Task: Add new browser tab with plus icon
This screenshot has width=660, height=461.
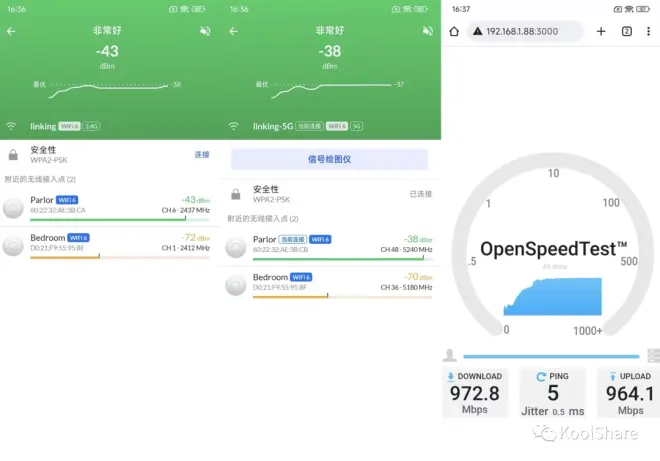Action: point(601,31)
